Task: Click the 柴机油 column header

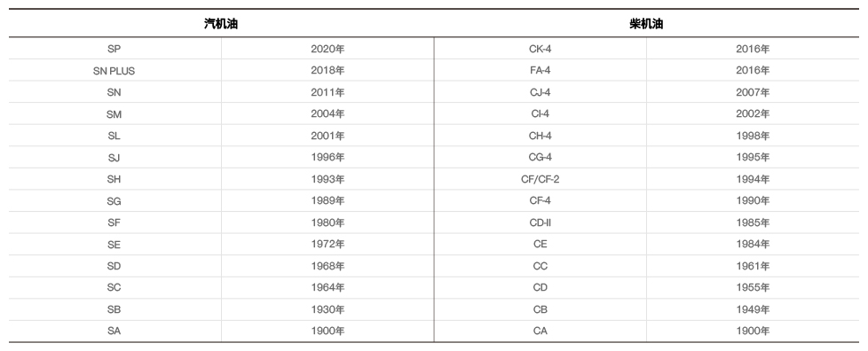Action: (647, 24)
